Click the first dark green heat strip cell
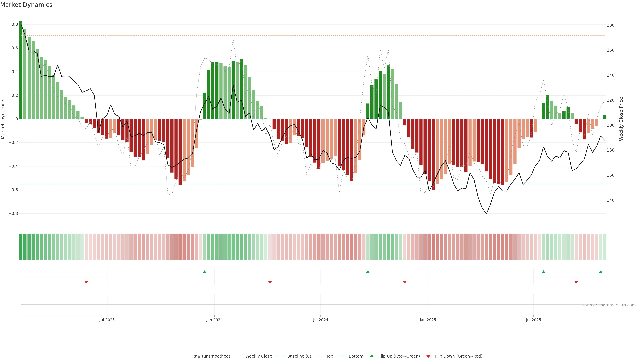Screen dimensions: 644x362 21,247
